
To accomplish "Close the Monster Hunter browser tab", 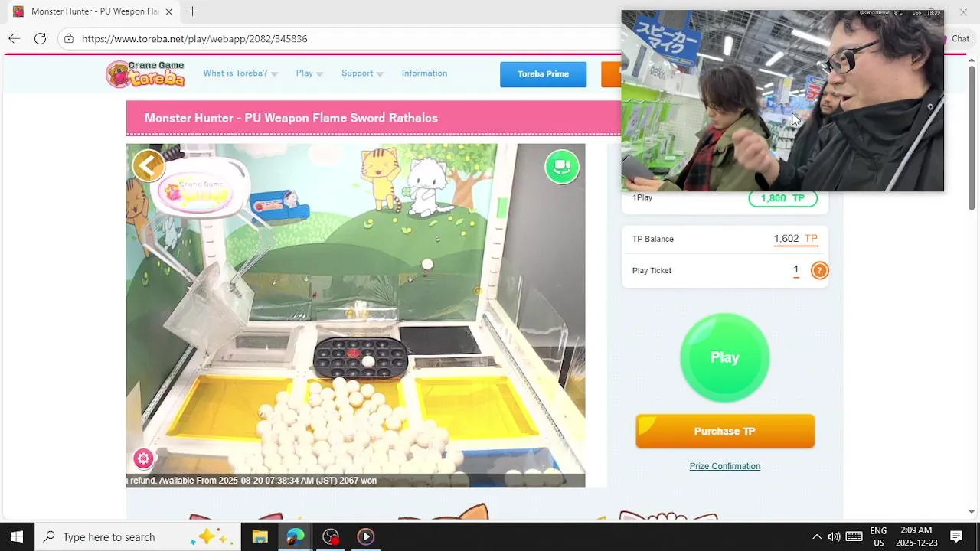I will (x=168, y=11).
